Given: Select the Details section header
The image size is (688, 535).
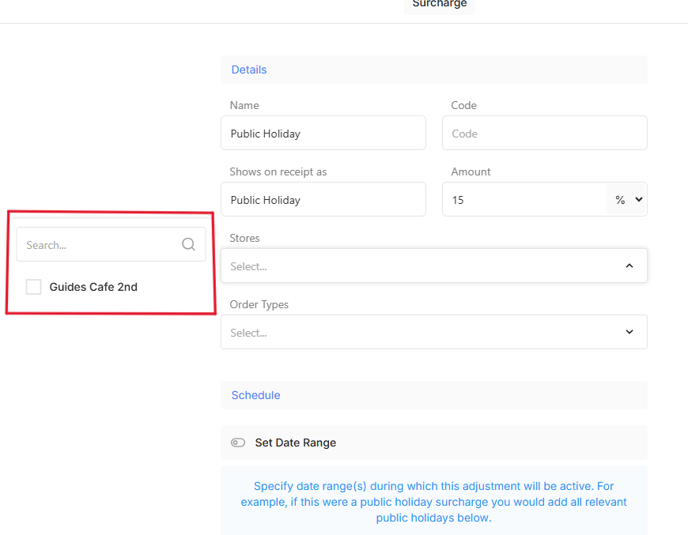Looking at the screenshot, I should point(249,70).
